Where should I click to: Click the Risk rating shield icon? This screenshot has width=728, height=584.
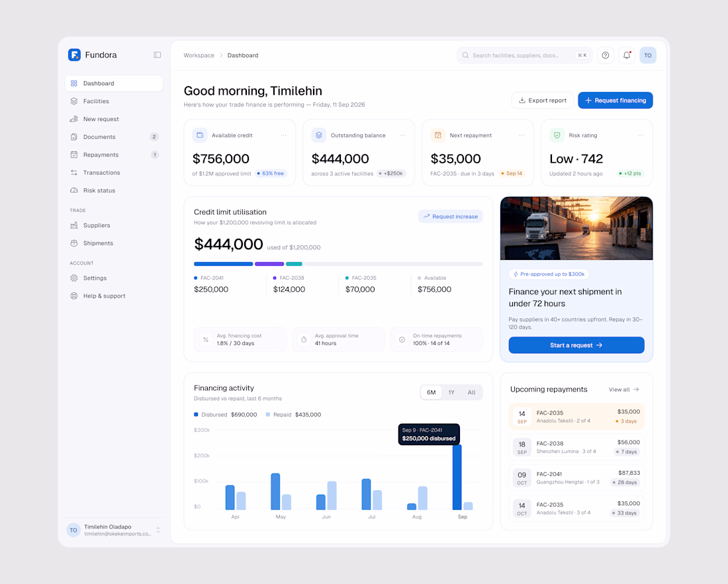(557, 135)
